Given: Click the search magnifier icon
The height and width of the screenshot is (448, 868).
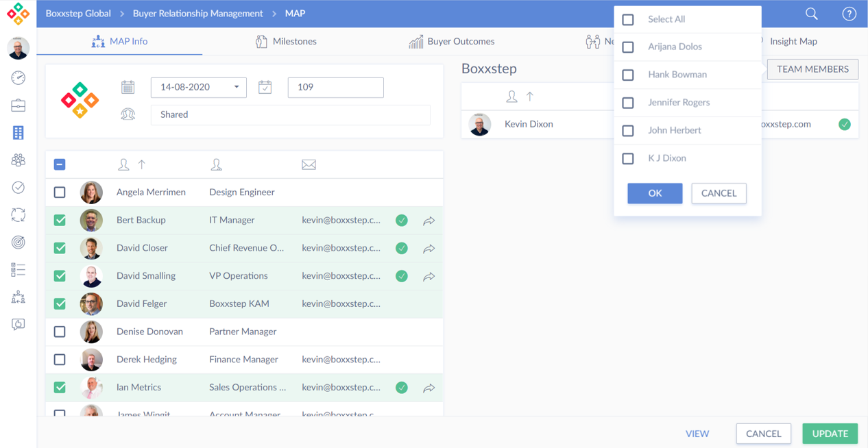Looking at the screenshot, I should click(811, 14).
